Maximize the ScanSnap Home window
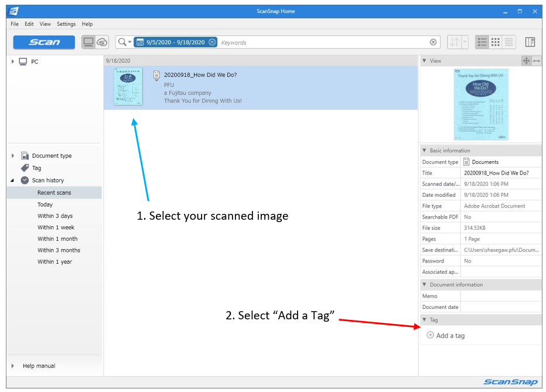The height and width of the screenshot is (392, 546). coord(520,12)
